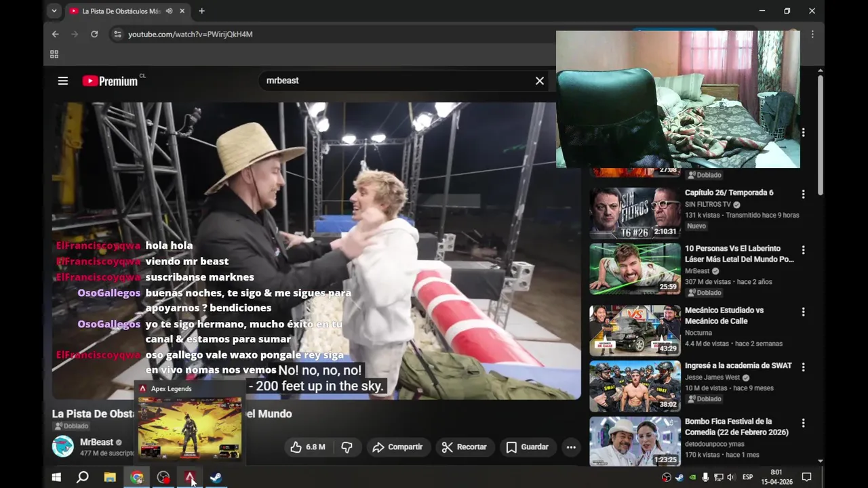Open 10 Personas Vs El Laberinto Láser video

739,254
